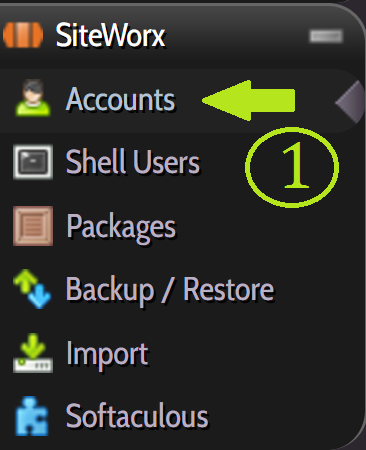Click the orange SiteWorx logo icon
The width and height of the screenshot is (366, 450).
click(23, 35)
